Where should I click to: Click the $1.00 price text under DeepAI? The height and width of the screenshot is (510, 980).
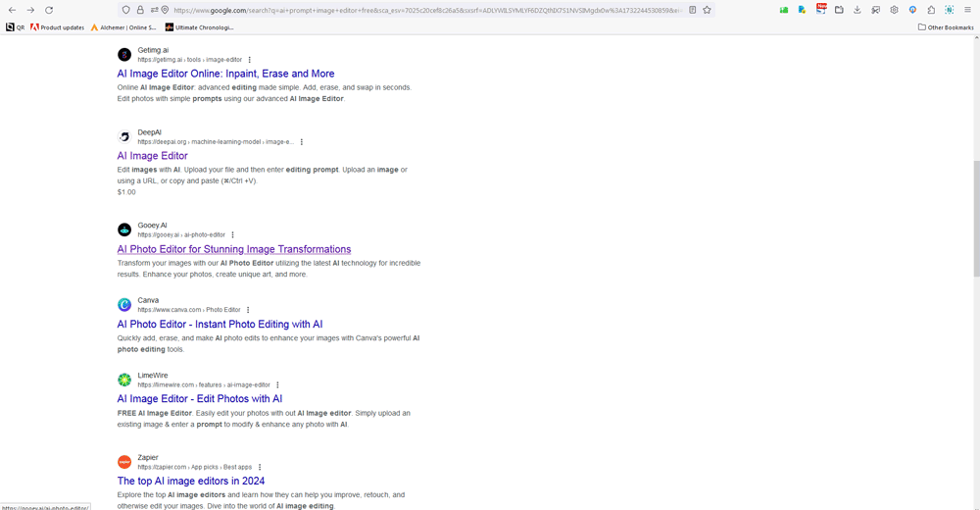[126, 192]
